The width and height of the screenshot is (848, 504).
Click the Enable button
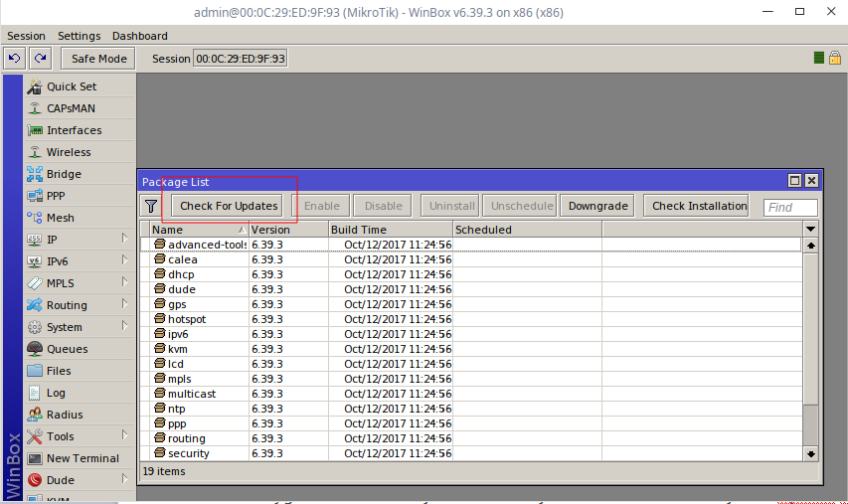click(x=322, y=206)
